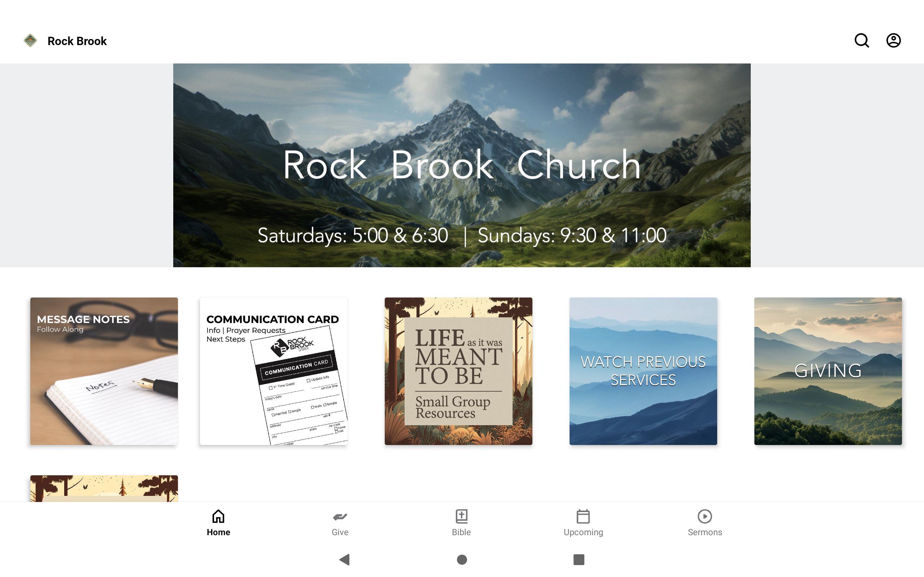Open the Communication Card tile
Image resolution: width=924 pixels, height=577 pixels.
click(274, 371)
